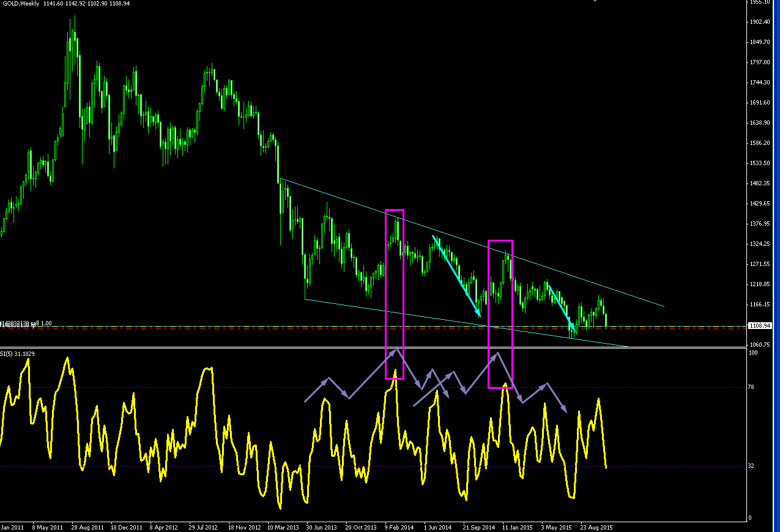The image size is (780, 532).
Task: Click the RSI lower level label 32
Action: point(752,465)
